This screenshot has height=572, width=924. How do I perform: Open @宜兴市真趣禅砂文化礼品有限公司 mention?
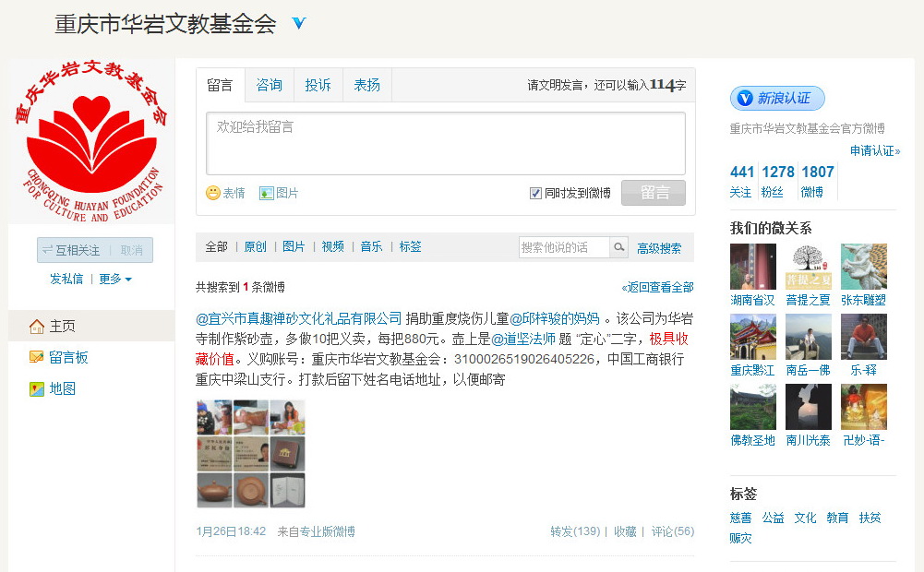pos(299,318)
